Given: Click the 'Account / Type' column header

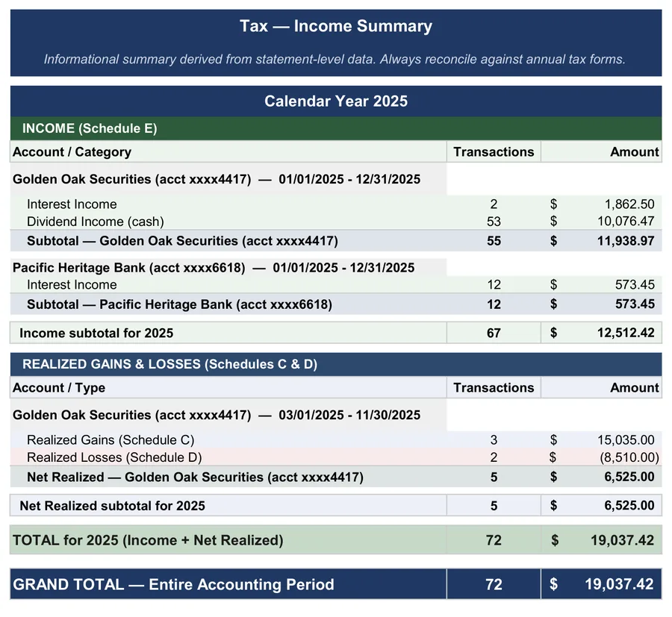Looking at the screenshot, I should pos(59,388).
